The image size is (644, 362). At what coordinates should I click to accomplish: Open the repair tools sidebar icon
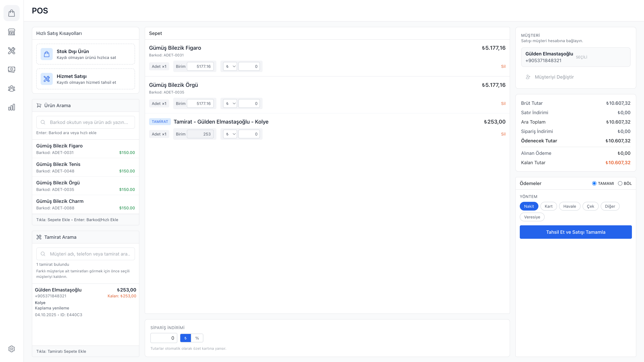(x=11, y=51)
